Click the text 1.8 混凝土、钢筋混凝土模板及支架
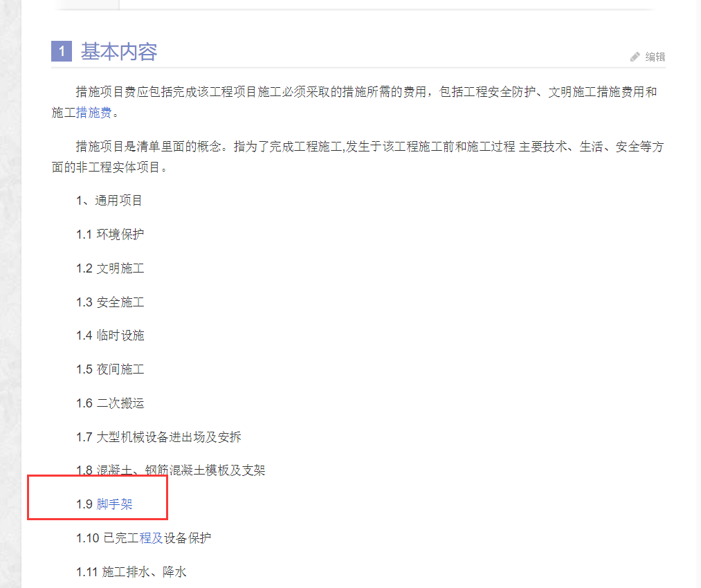Screen dimensions: 701x588 pos(171,470)
